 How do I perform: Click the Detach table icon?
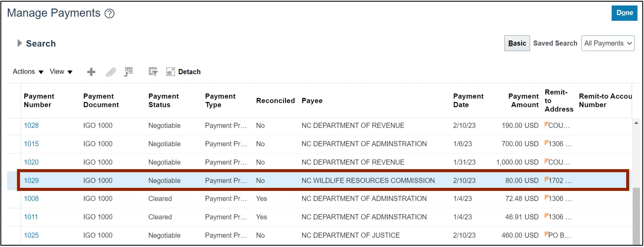(184, 72)
